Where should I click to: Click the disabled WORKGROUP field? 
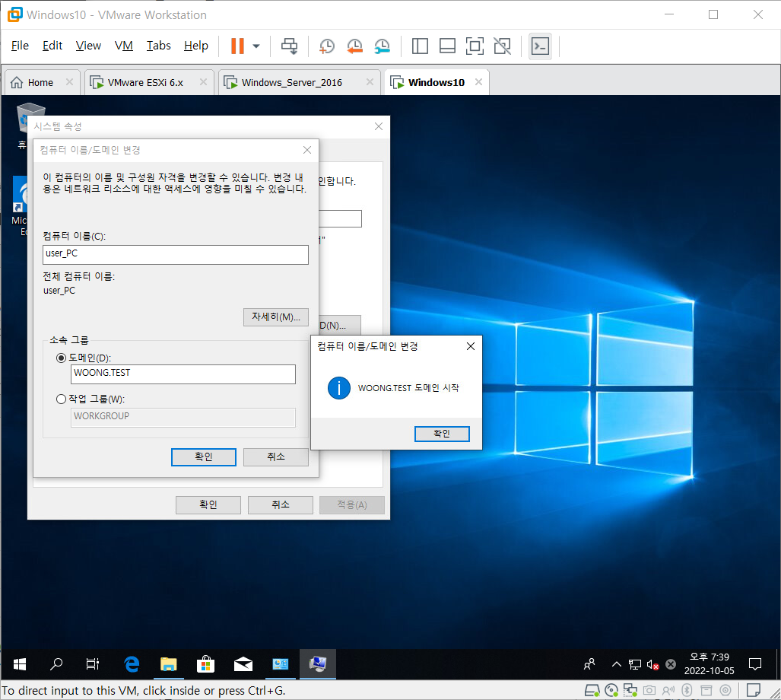183,418
